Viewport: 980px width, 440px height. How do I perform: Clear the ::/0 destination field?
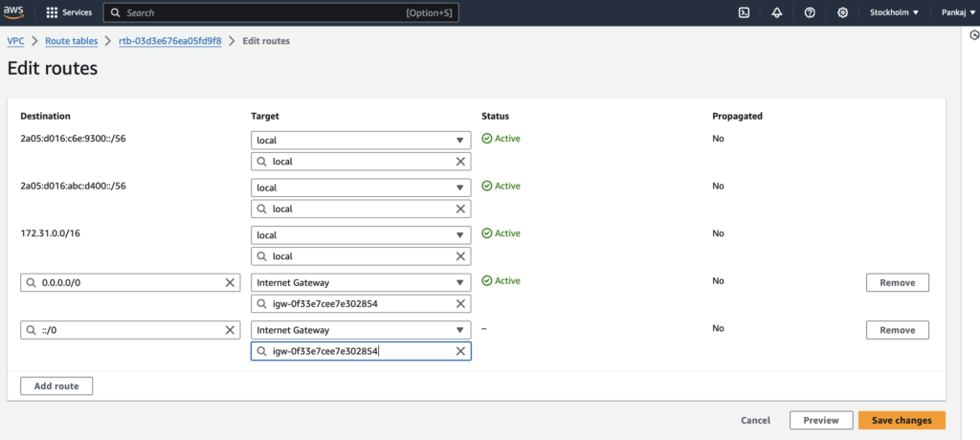[230, 330]
